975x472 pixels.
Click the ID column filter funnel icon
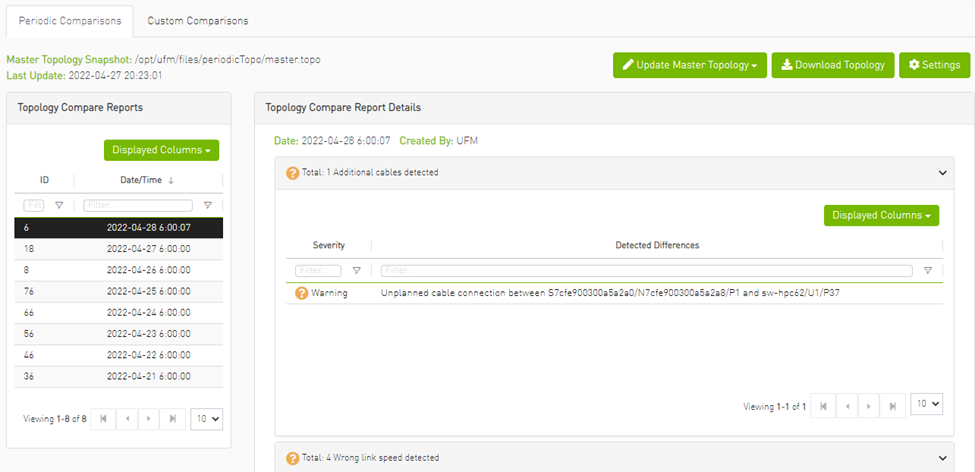59,205
